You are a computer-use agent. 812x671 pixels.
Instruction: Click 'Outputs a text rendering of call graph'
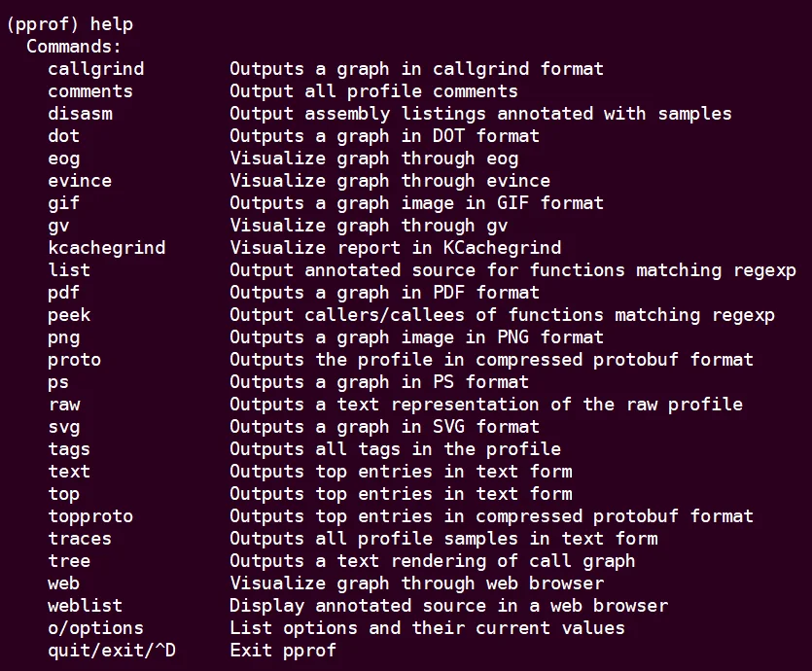[x=433, y=561]
